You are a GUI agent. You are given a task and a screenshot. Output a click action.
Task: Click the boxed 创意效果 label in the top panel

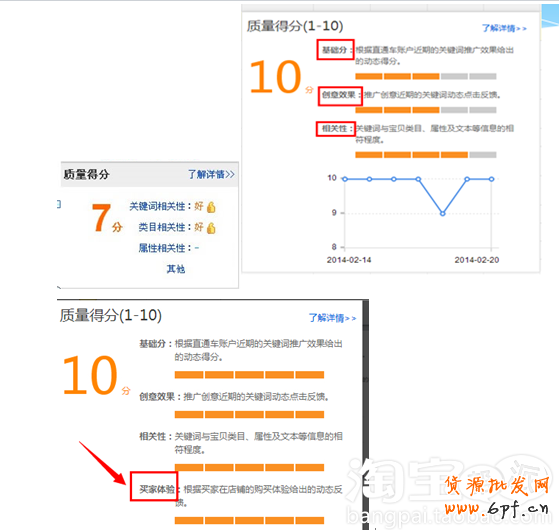pos(339,95)
